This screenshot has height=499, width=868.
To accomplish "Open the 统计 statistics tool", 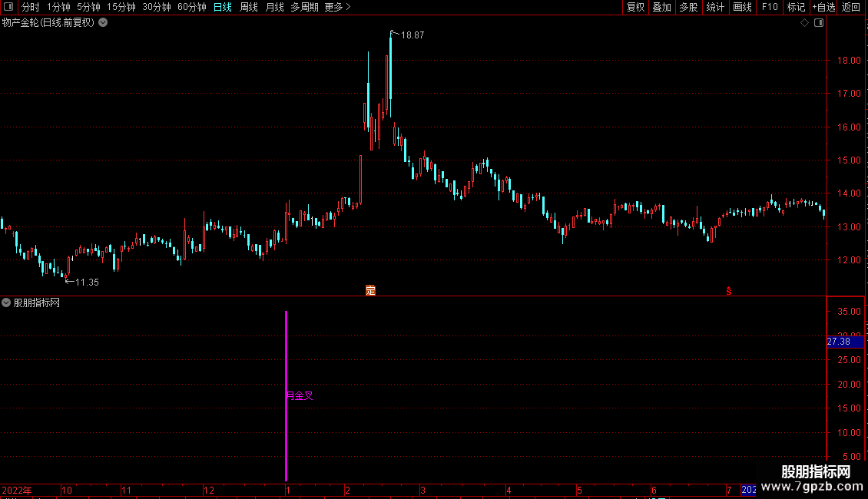I will [x=715, y=7].
